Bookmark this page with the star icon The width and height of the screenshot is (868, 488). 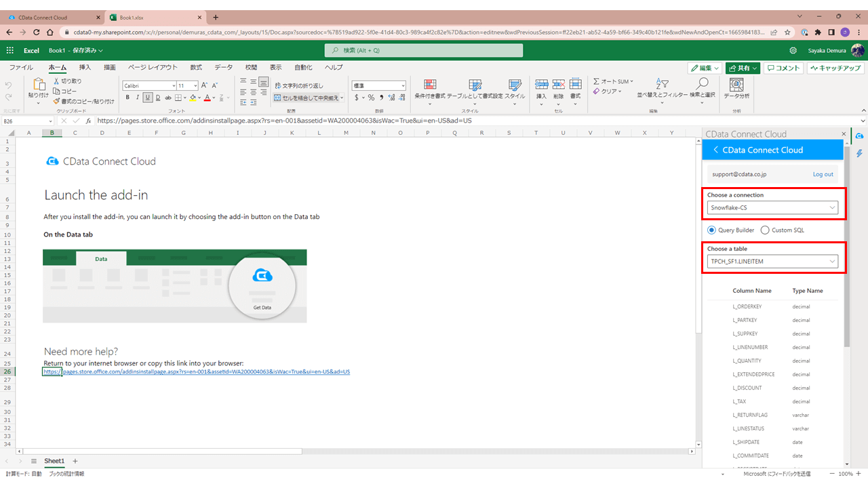[787, 32]
